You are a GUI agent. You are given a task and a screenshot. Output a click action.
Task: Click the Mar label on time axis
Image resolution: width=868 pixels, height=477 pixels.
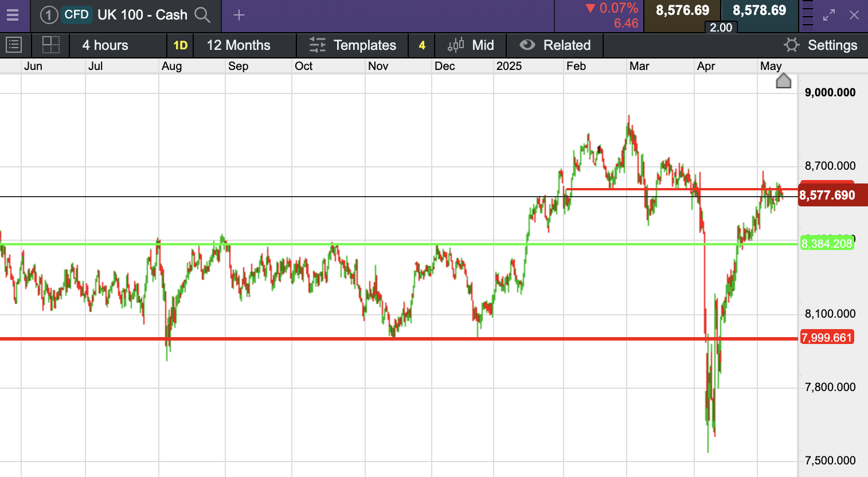pos(639,66)
